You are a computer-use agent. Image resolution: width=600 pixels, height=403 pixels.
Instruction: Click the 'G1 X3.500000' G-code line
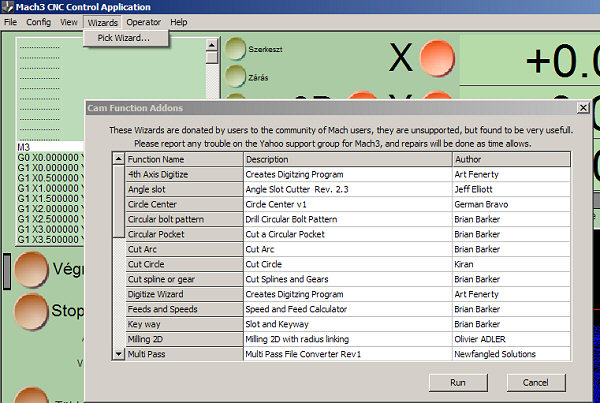pyautogui.click(x=50, y=240)
